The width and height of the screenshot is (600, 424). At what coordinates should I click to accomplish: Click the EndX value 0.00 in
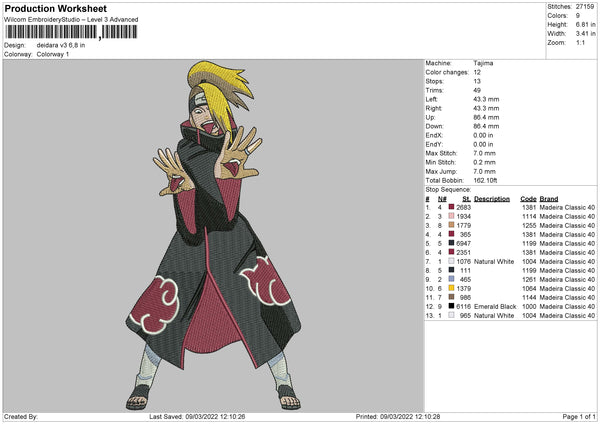tap(483, 135)
